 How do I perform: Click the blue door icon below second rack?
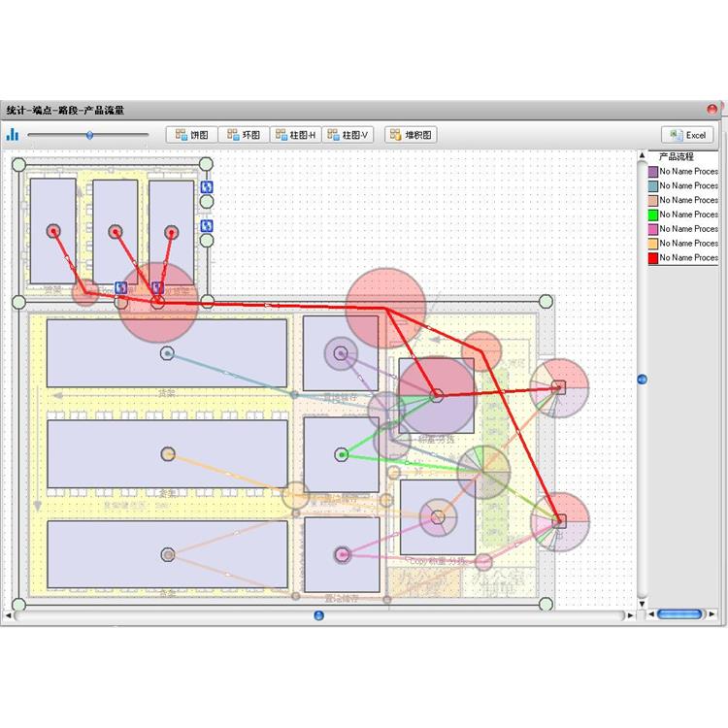[120, 288]
